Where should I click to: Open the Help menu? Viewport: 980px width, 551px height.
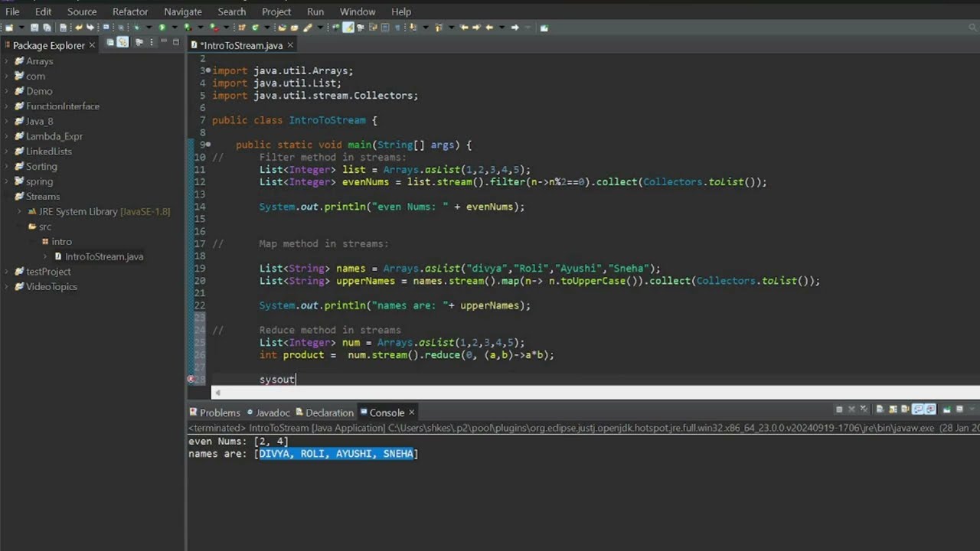401,11
